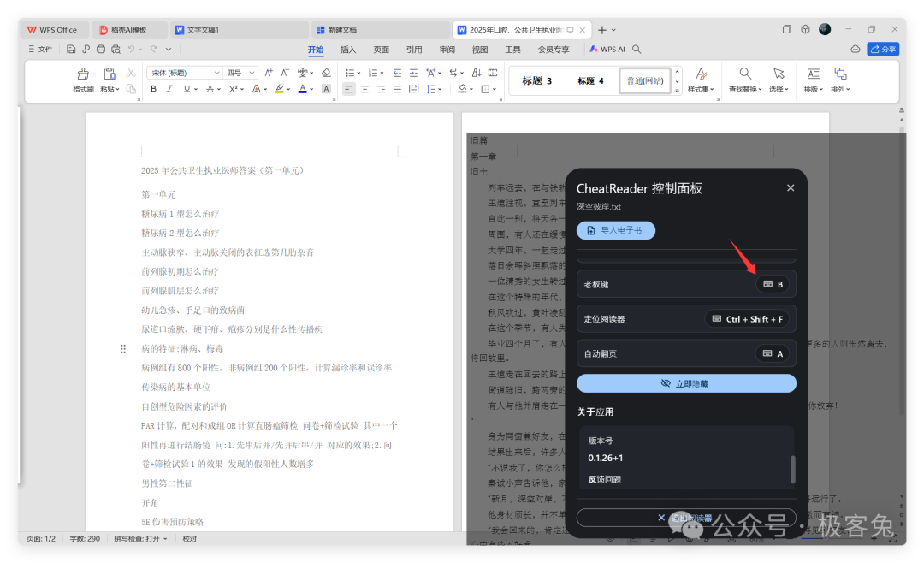The image size is (924, 563).
Task: Switch to the 页面 (Page) ribbon tab
Action: click(382, 50)
